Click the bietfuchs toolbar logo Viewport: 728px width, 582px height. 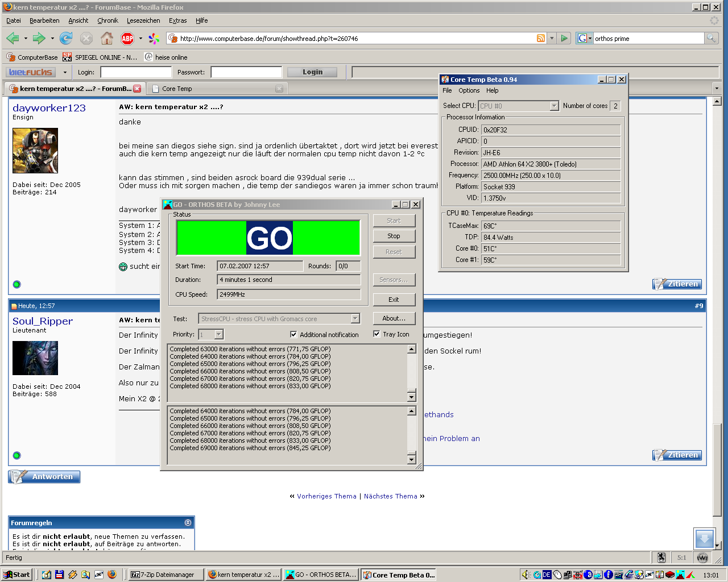pos(31,72)
